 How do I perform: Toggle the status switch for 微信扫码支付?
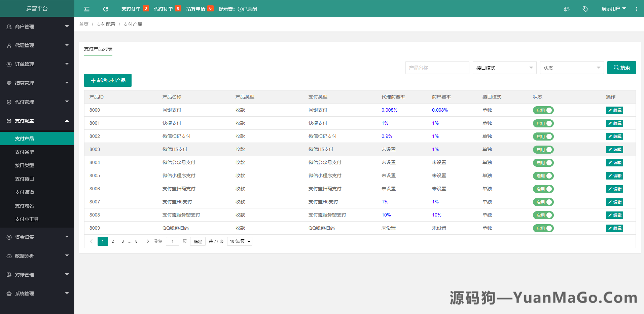pos(543,136)
